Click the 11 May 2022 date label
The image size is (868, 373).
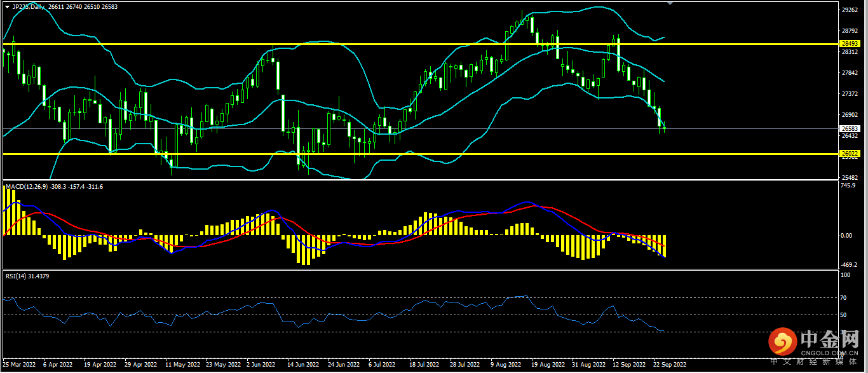pos(183,365)
